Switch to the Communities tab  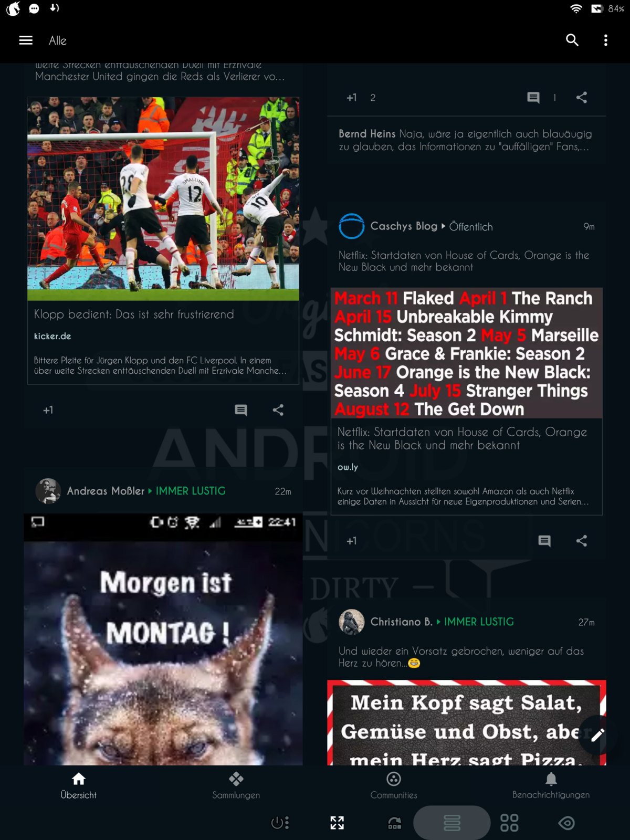pyautogui.click(x=394, y=786)
